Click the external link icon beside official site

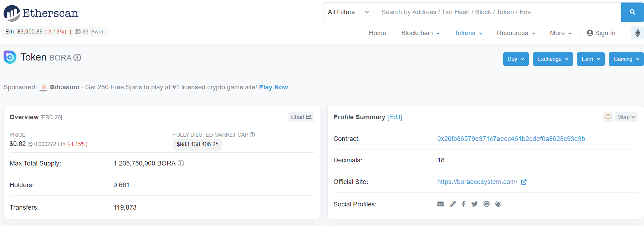coord(523,182)
